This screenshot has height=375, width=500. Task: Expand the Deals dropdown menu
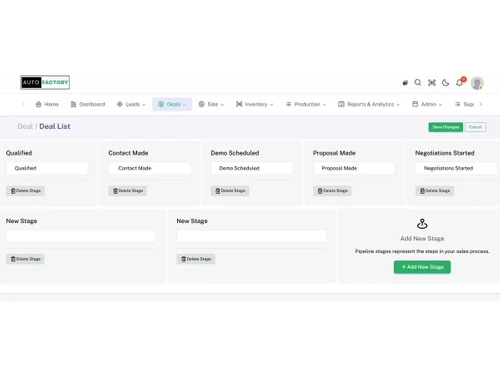click(172, 104)
